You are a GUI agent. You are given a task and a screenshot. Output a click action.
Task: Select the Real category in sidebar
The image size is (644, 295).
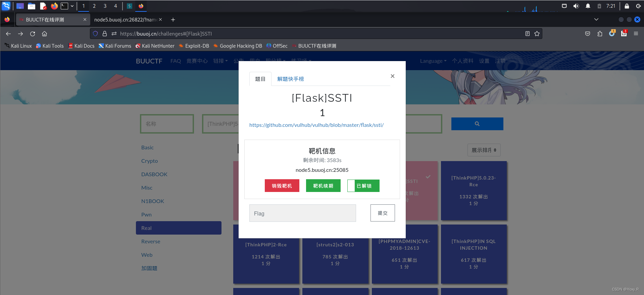click(179, 228)
